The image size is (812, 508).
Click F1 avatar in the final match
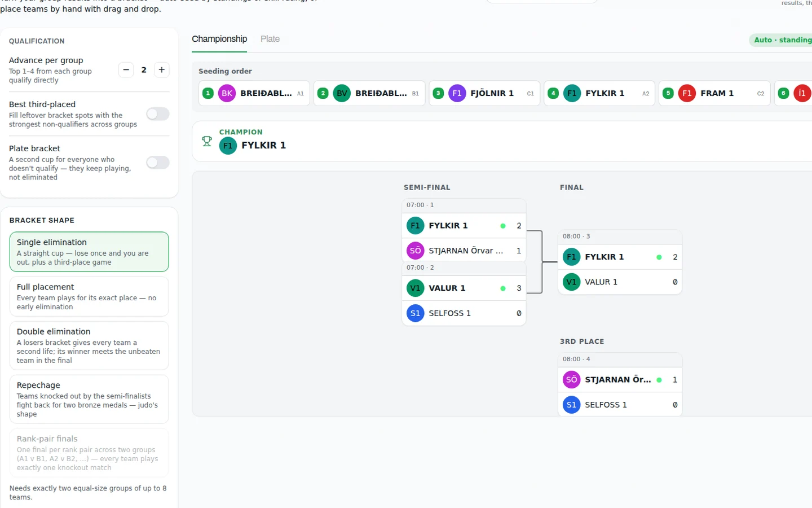pos(572,257)
